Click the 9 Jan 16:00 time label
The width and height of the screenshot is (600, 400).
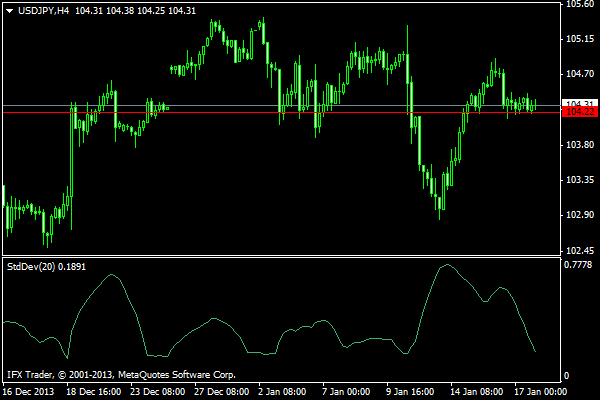[x=410, y=392]
